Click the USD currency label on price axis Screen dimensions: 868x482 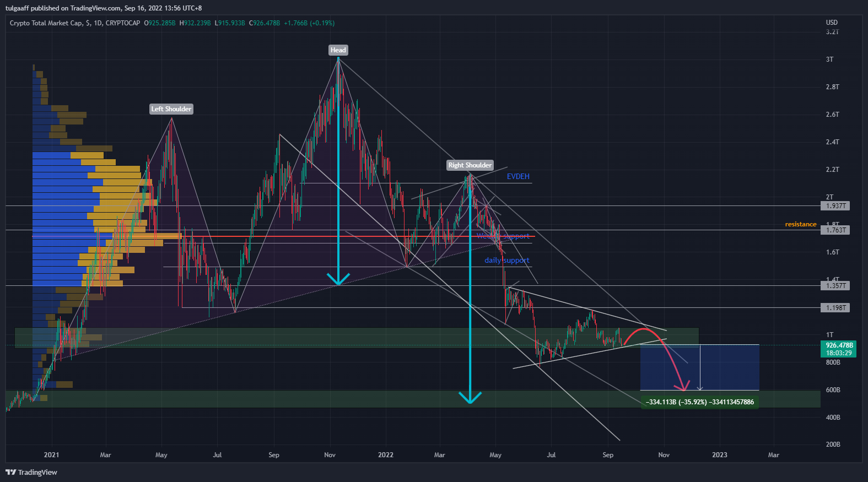click(832, 23)
